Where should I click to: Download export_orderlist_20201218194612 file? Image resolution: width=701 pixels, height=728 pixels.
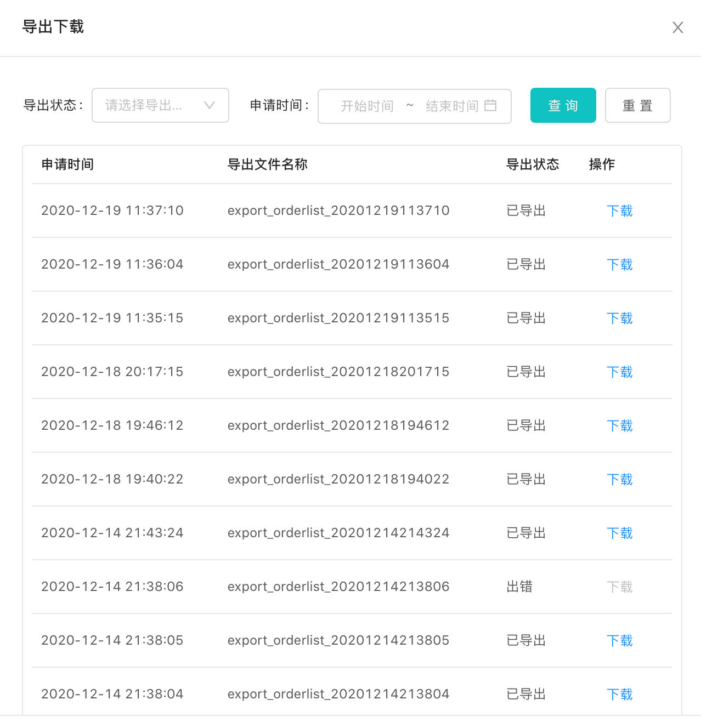click(619, 426)
